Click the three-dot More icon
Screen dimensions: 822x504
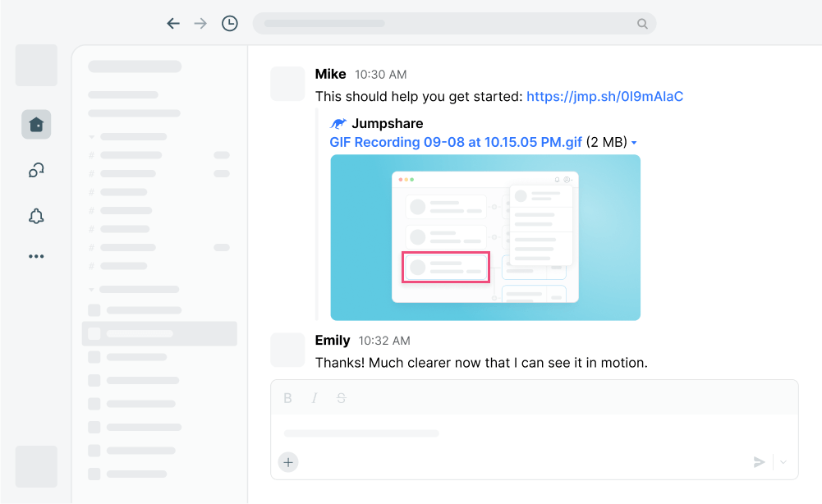pos(36,256)
